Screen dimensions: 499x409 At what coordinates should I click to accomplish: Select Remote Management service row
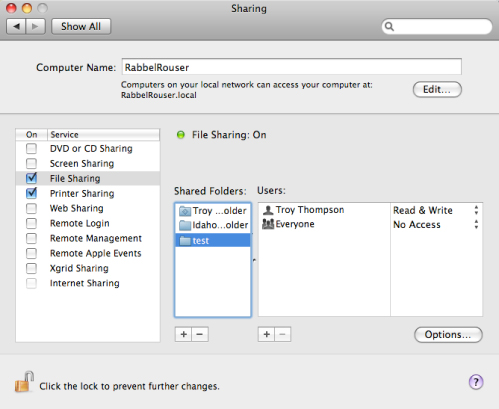88,238
